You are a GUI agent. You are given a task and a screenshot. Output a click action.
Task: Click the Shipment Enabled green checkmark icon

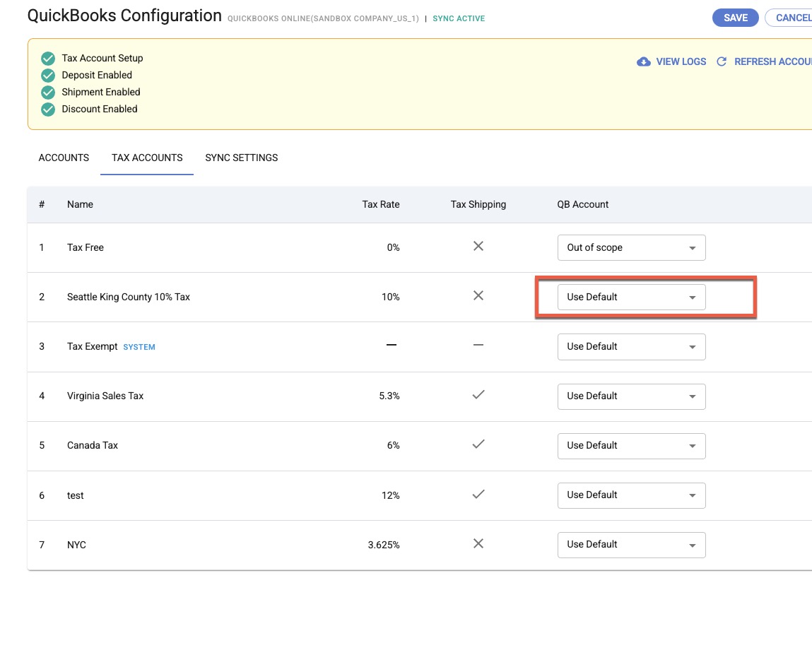pos(48,93)
